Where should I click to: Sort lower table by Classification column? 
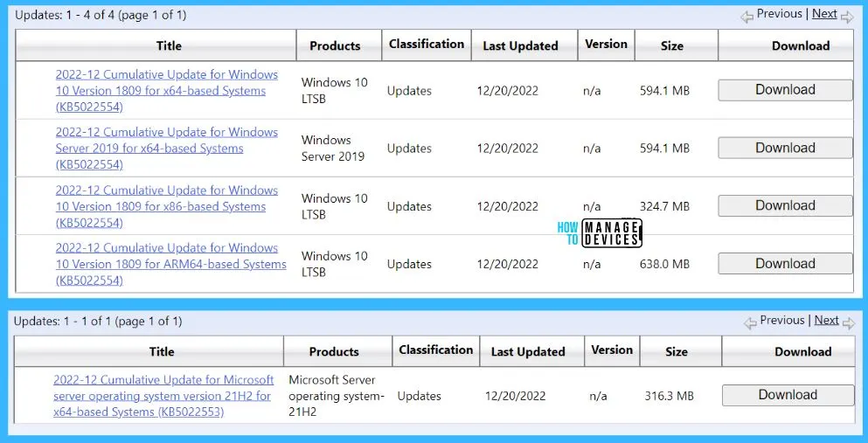435,350
